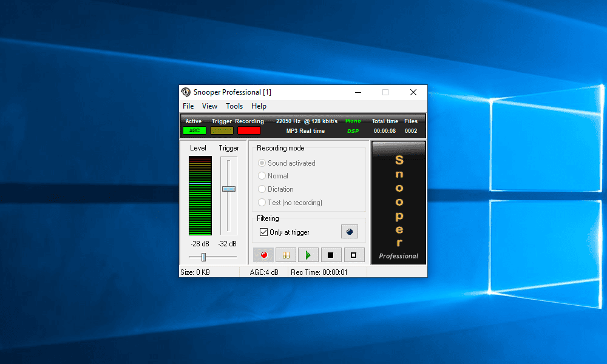Click the Snooper app icon in title bar
The width and height of the screenshot is (607, 364).
186,92
